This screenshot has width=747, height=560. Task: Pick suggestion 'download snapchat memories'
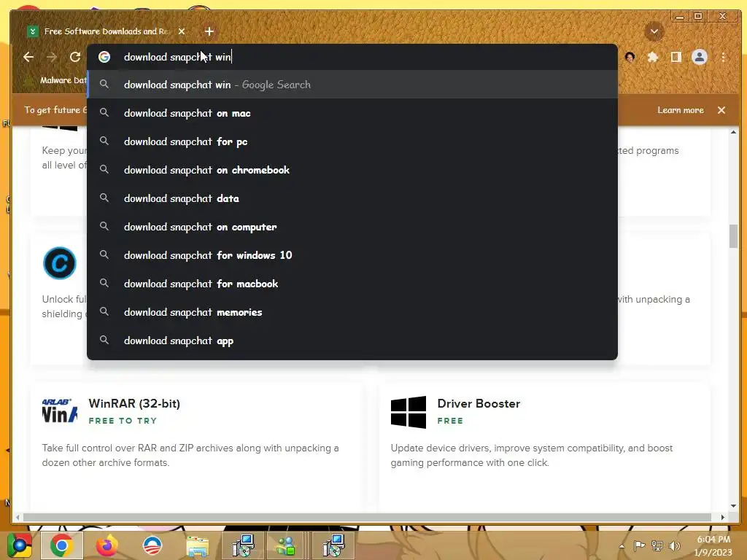click(x=352, y=312)
